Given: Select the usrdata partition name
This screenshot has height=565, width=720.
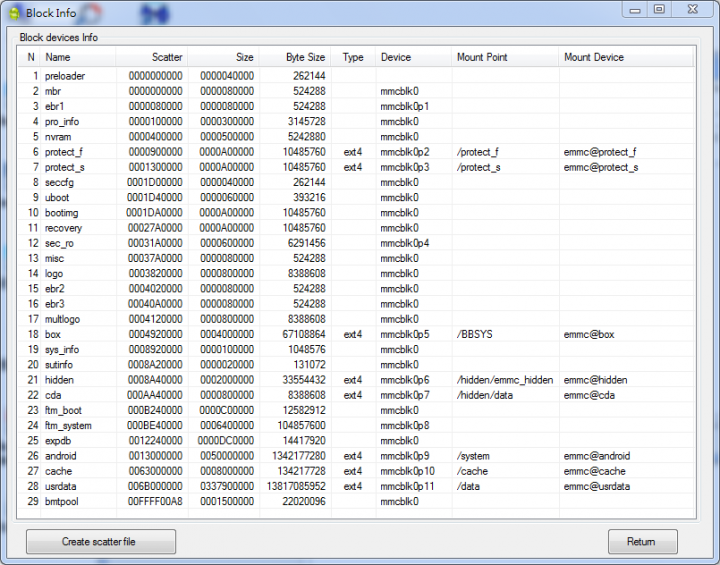Looking at the screenshot, I should 61,486.
